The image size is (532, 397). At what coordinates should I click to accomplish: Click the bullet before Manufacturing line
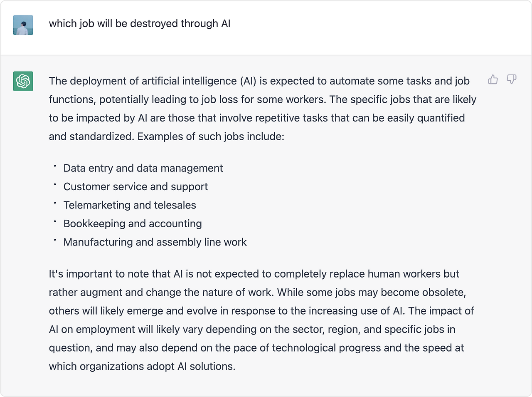click(54, 240)
